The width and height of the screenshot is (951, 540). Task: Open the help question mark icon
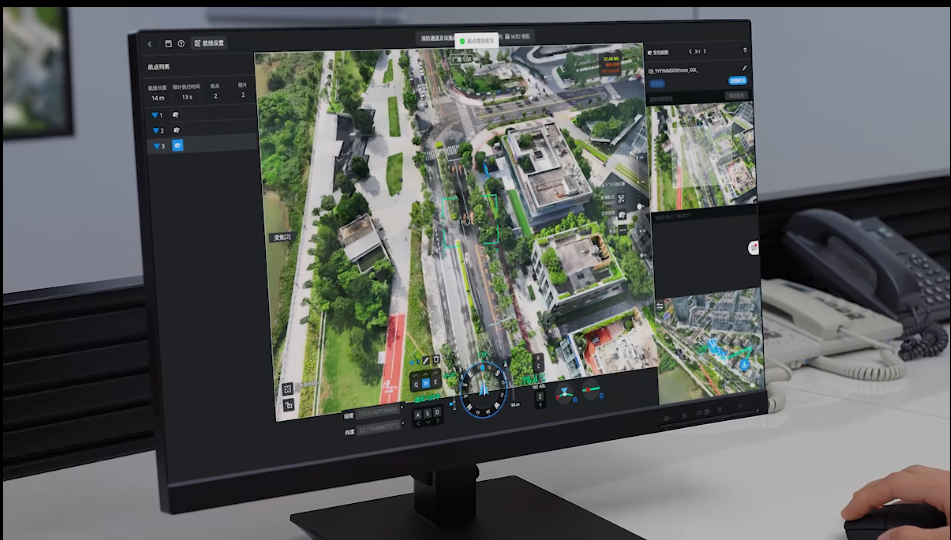[x=181, y=44]
